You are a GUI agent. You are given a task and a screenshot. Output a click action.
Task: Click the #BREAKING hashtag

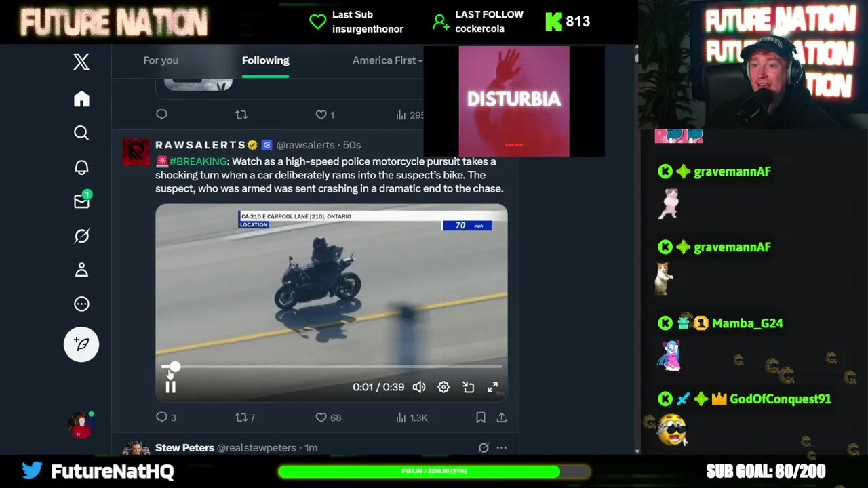click(198, 161)
